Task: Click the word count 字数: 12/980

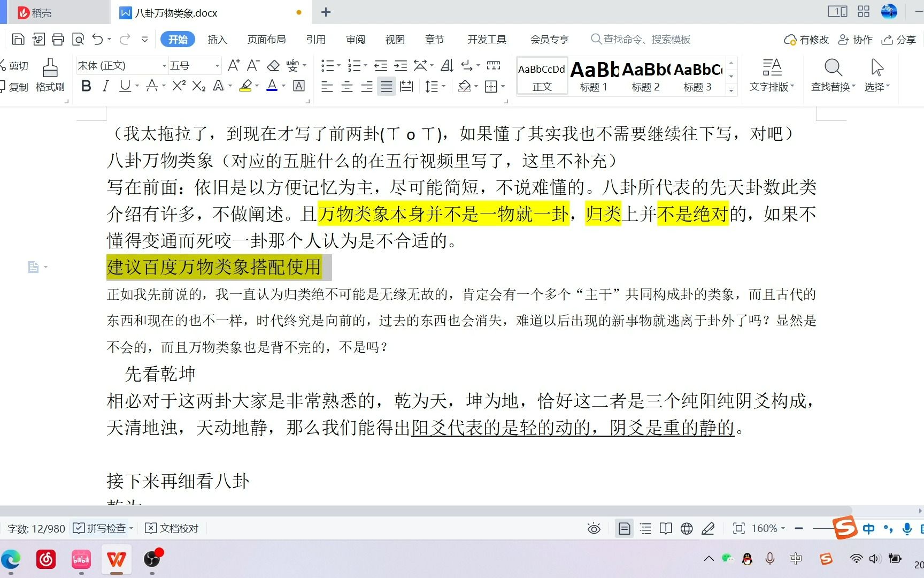Action: coord(36,529)
